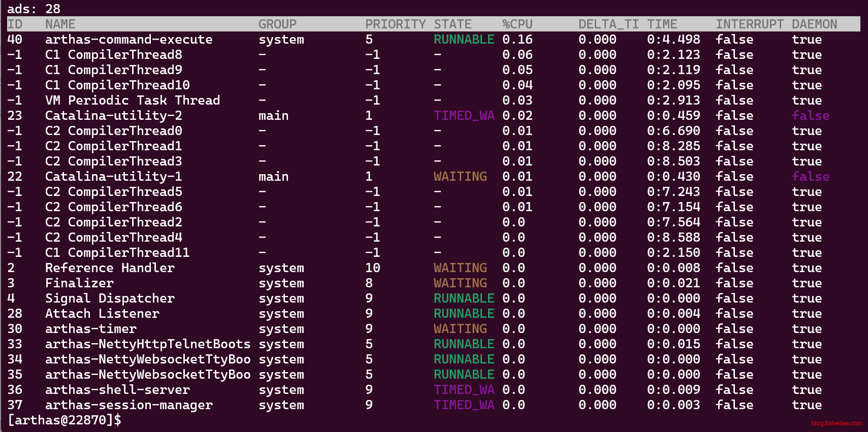Click the Finalizer thread name
This screenshot has width=868, height=432.
pyautogui.click(x=79, y=283)
